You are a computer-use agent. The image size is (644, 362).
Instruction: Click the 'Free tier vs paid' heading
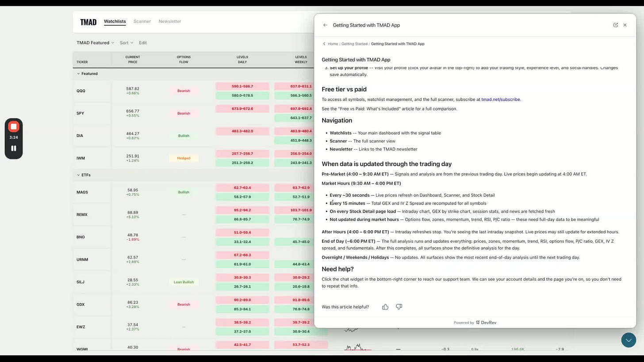click(x=344, y=89)
